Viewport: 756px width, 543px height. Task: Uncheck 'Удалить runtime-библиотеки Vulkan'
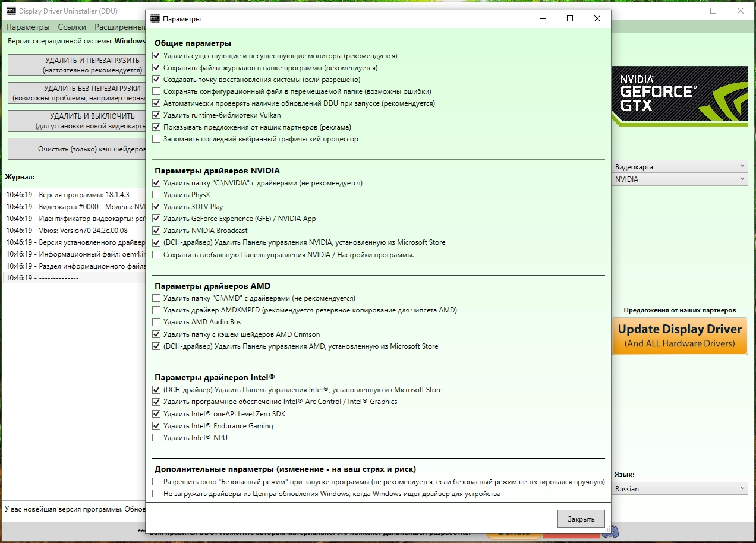(x=156, y=115)
